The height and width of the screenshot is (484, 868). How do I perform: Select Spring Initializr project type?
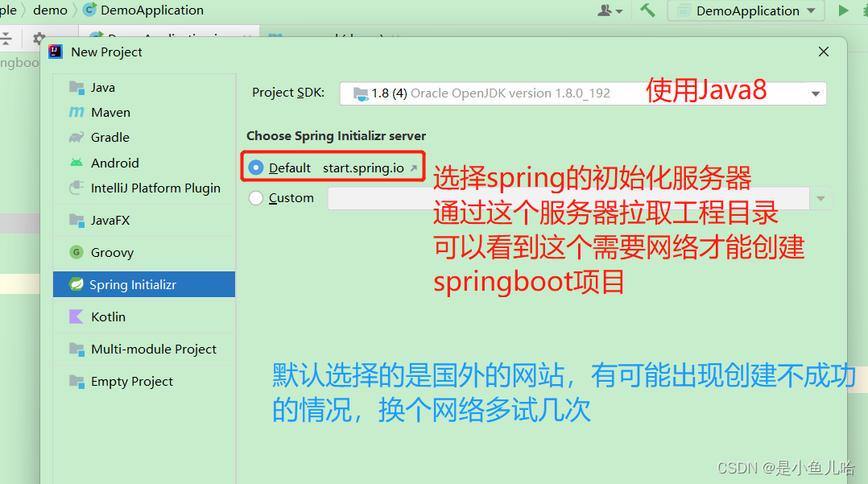(144, 284)
